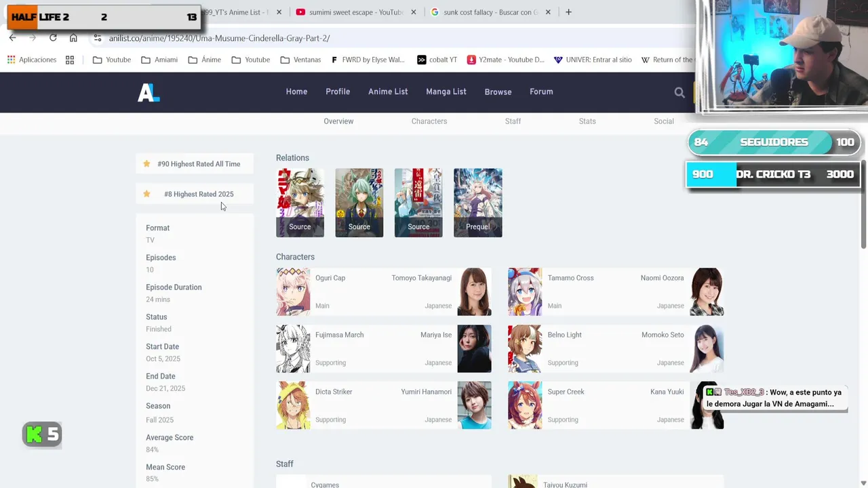Image resolution: width=868 pixels, height=488 pixels.
Task: Open the Home nav item
Action: click(296, 91)
